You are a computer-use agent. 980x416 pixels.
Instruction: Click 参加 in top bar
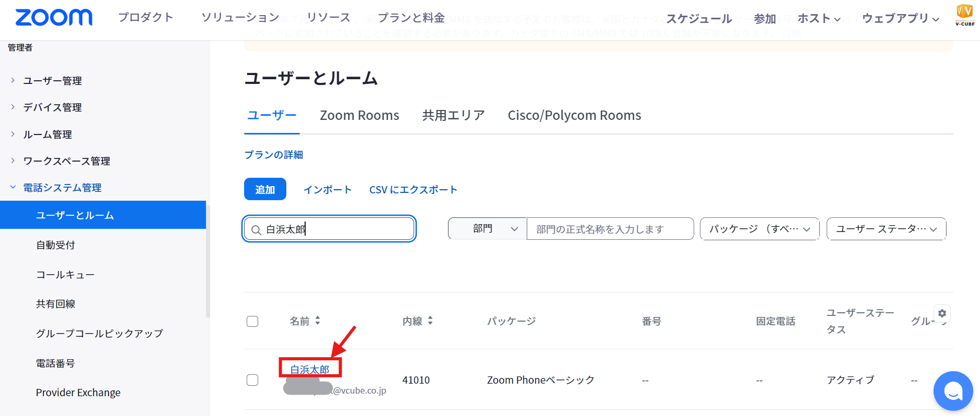tap(765, 18)
